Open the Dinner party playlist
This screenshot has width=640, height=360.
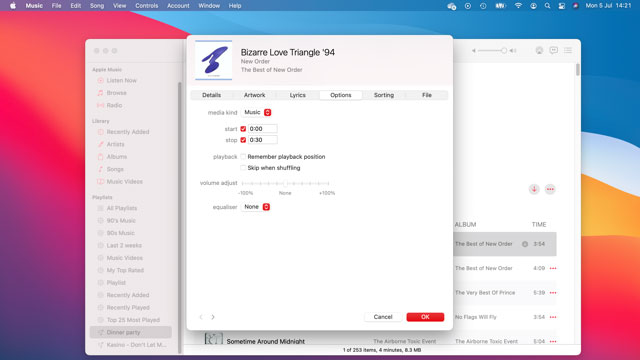tap(131, 332)
